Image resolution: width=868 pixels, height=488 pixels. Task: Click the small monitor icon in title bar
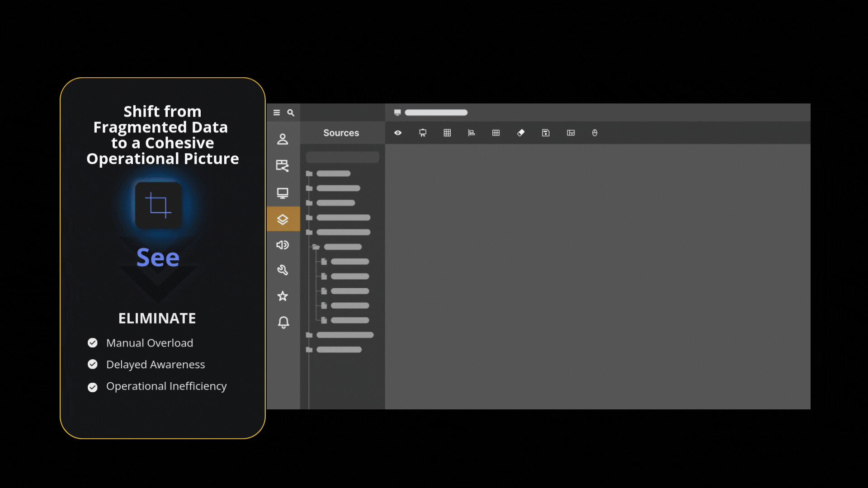pos(397,113)
